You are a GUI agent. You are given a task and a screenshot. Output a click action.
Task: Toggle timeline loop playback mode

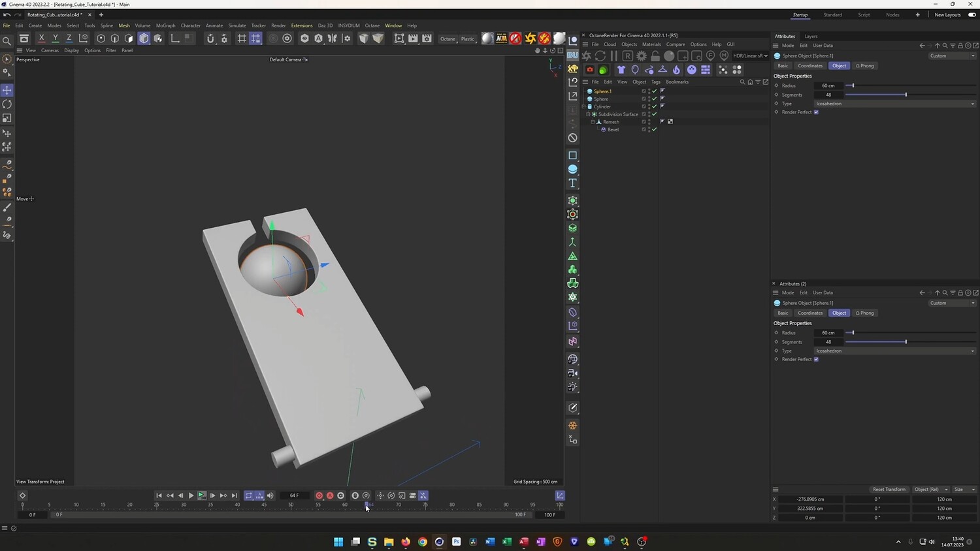(x=248, y=496)
